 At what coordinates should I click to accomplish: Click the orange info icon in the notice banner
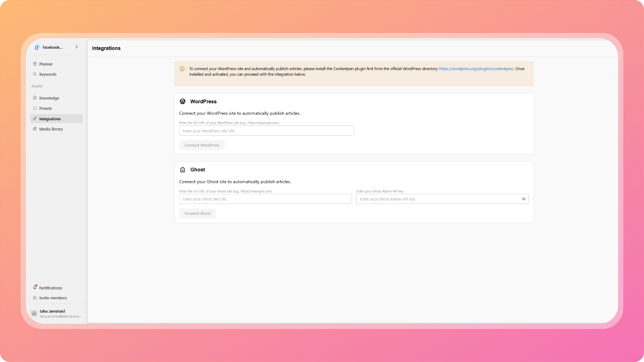pos(182,69)
